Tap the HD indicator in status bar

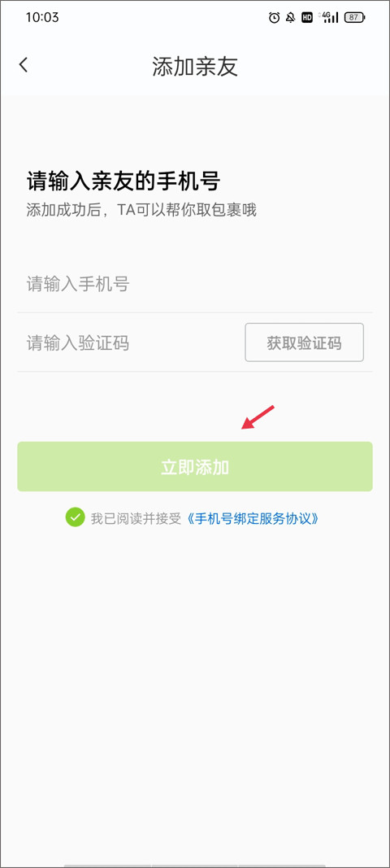[x=307, y=18]
